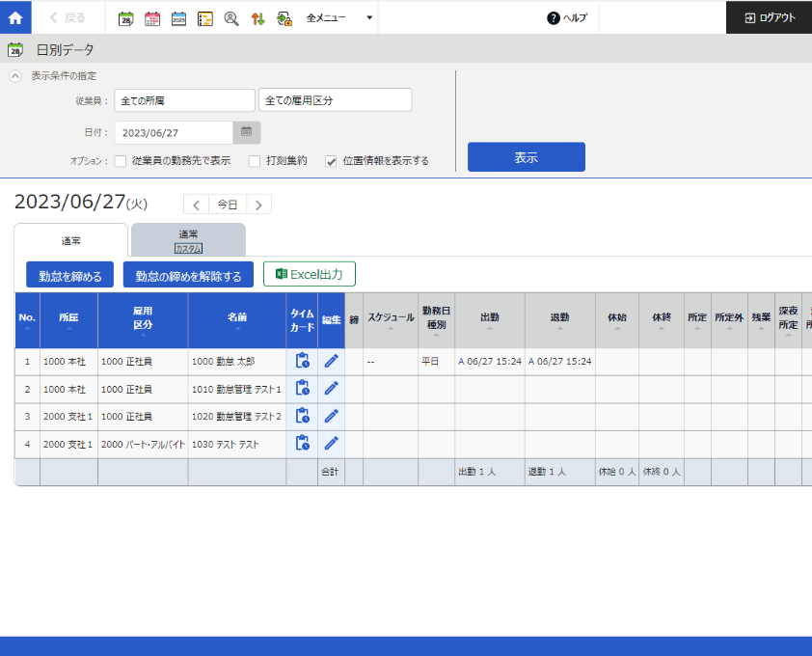Open time card for 1010 勤怠管理 テスト1

pos(303,388)
